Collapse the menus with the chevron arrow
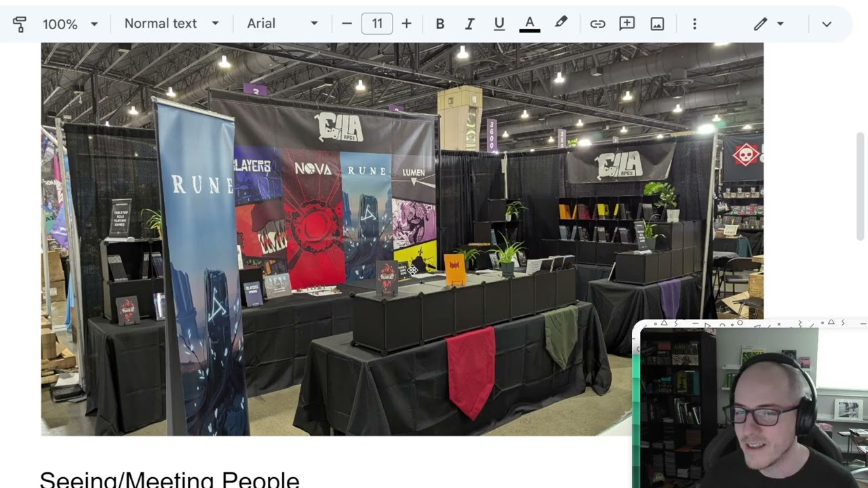The height and width of the screenshot is (488, 868). coord(827,24)
